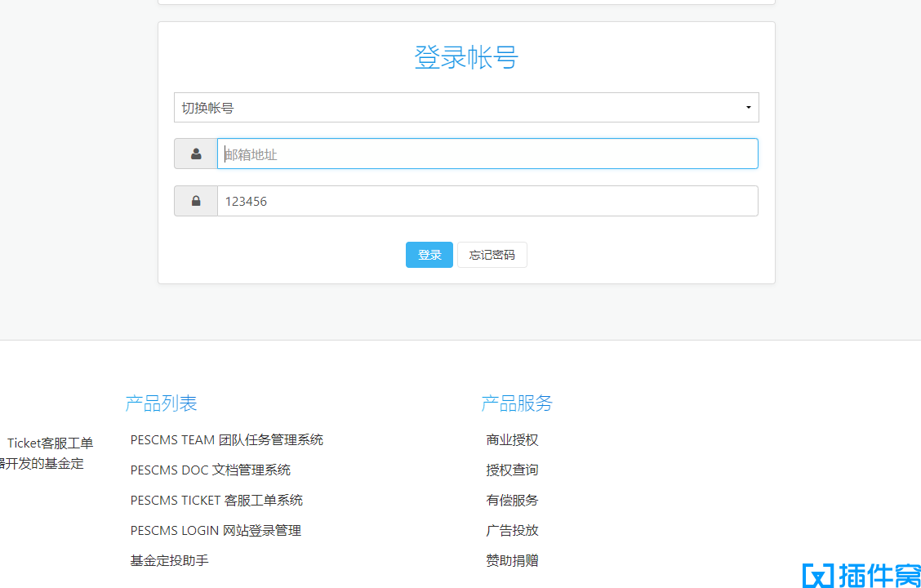921x588 pixels.
Task: Click the lock icon beside password field
Action: point(196,201)
